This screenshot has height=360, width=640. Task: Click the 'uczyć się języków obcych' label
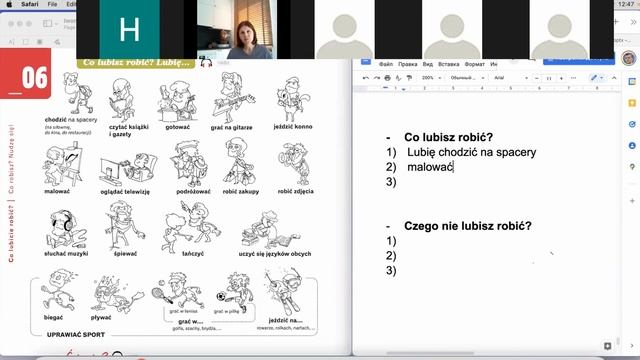(275, 253)
